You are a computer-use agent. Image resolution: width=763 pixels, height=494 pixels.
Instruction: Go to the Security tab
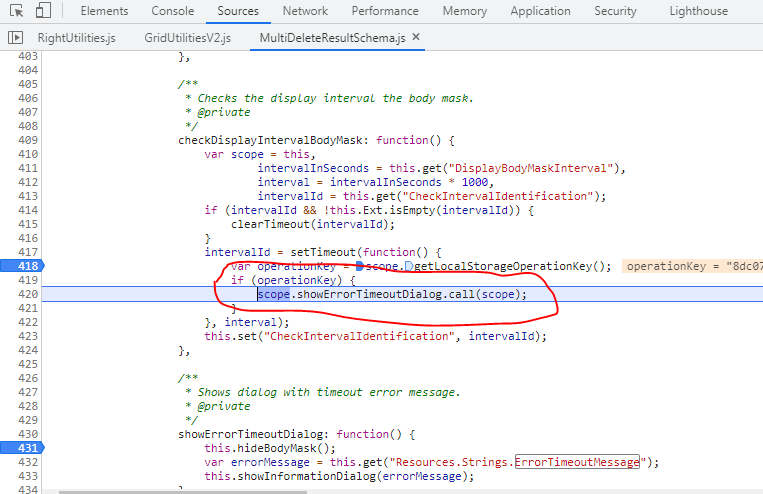(x=615, y=11)
